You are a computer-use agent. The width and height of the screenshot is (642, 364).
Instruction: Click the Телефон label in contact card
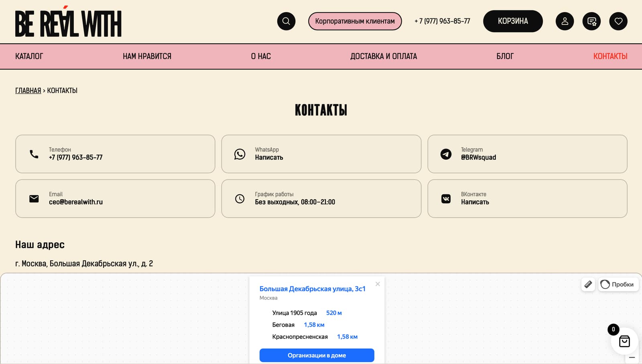click(60, 150)
